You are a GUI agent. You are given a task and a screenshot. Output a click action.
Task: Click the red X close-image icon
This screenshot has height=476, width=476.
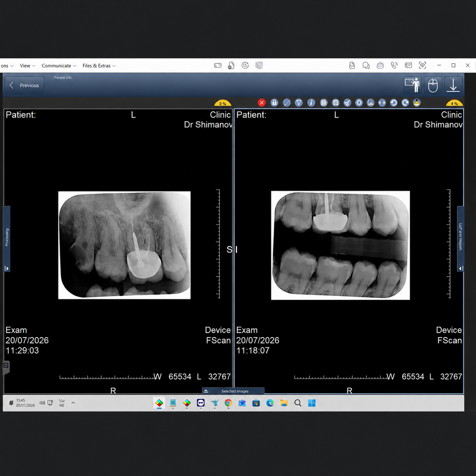[262, 103]
